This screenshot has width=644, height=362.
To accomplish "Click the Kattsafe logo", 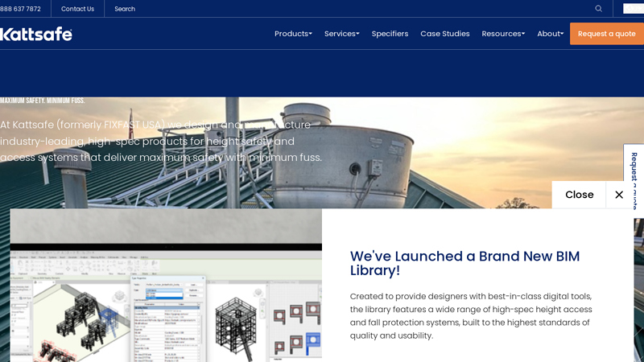I will coord(36,34).
